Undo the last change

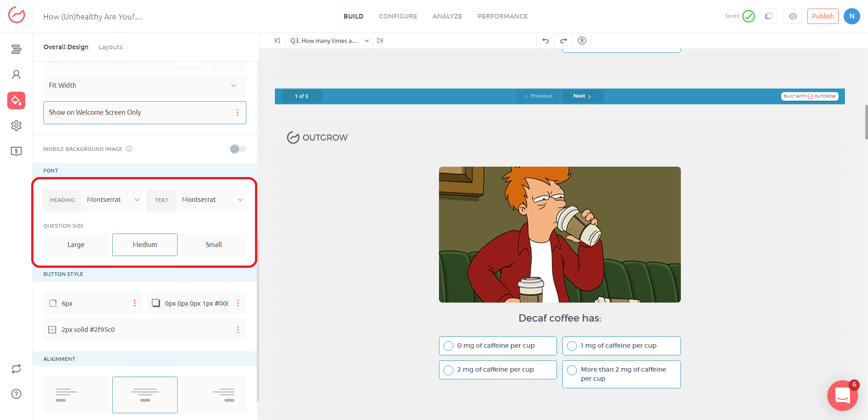tap(546, 41)
